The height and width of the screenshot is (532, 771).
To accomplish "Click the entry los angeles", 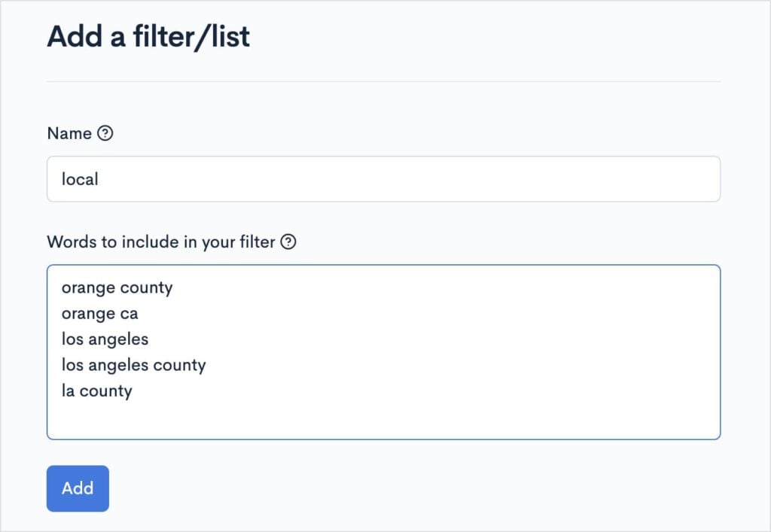I will (x=105, y=339).
